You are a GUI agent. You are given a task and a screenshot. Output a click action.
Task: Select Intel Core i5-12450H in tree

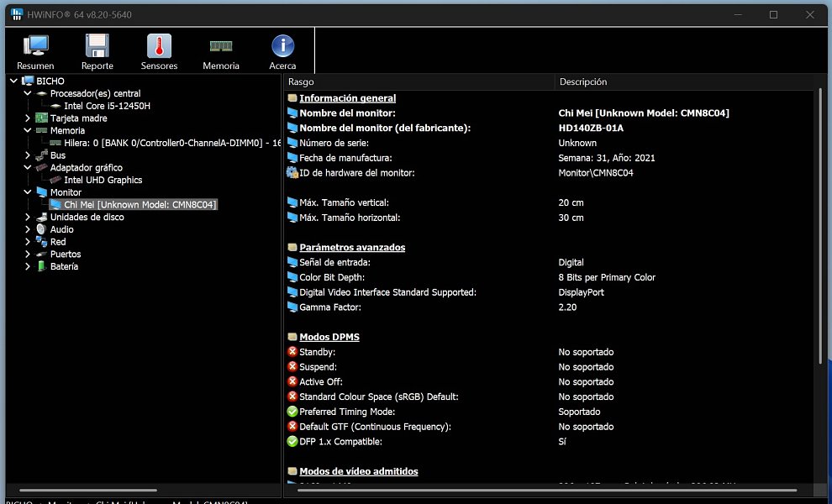coord(108,106)
